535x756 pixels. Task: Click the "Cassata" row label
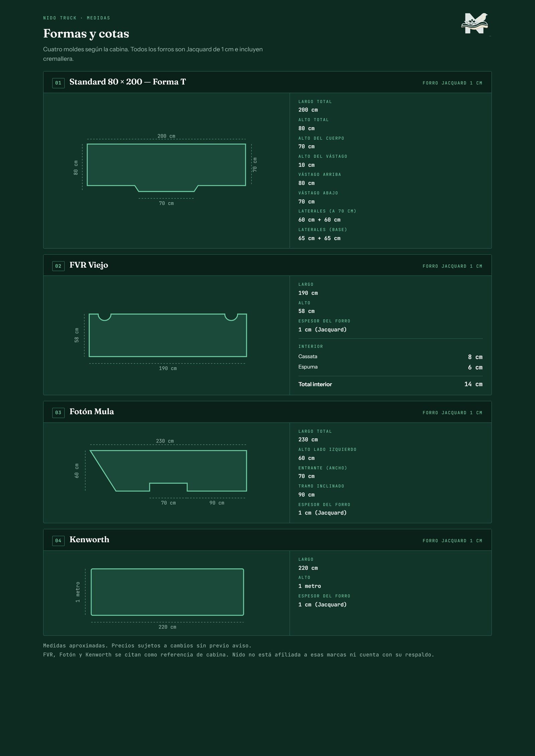point(308,356)
